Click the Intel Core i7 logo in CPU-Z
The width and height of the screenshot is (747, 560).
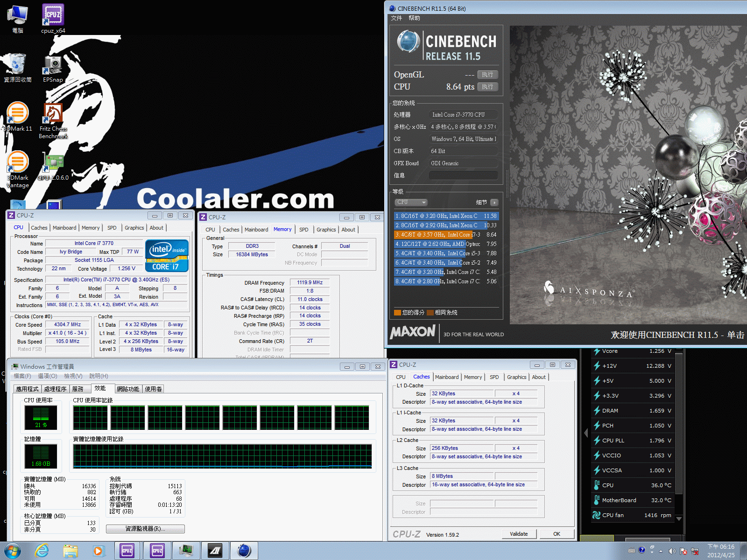[x=167, y=255]
